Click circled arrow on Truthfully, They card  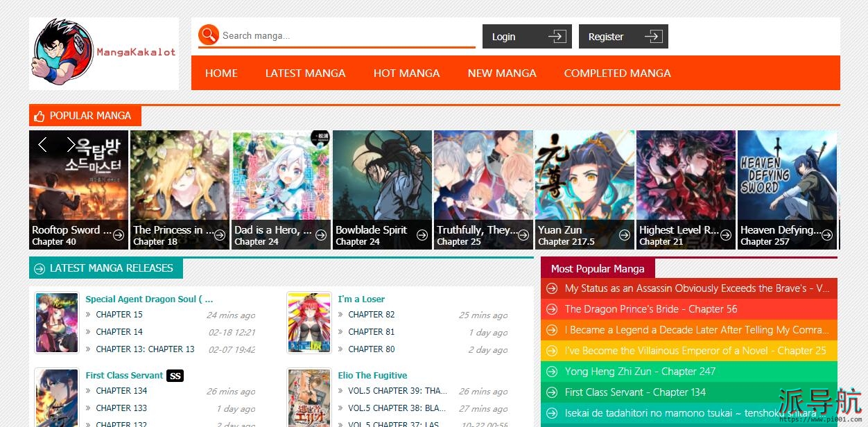(x=523, y=235)
